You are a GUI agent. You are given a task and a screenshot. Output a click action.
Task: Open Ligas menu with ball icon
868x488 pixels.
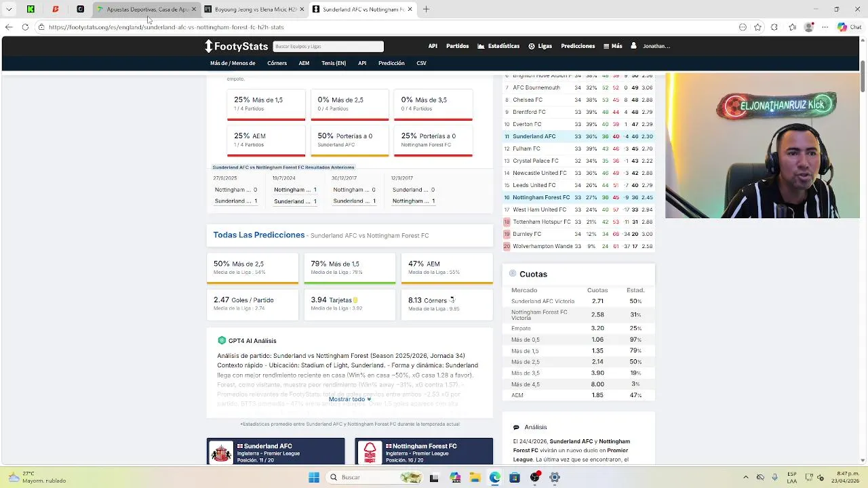point(540,46)
